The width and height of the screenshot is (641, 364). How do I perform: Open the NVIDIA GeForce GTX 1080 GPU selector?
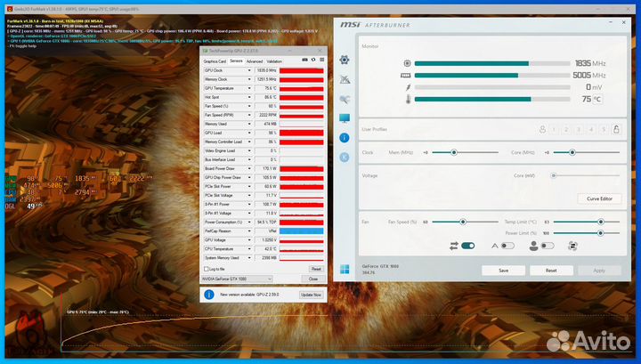[x=237, y=279]
